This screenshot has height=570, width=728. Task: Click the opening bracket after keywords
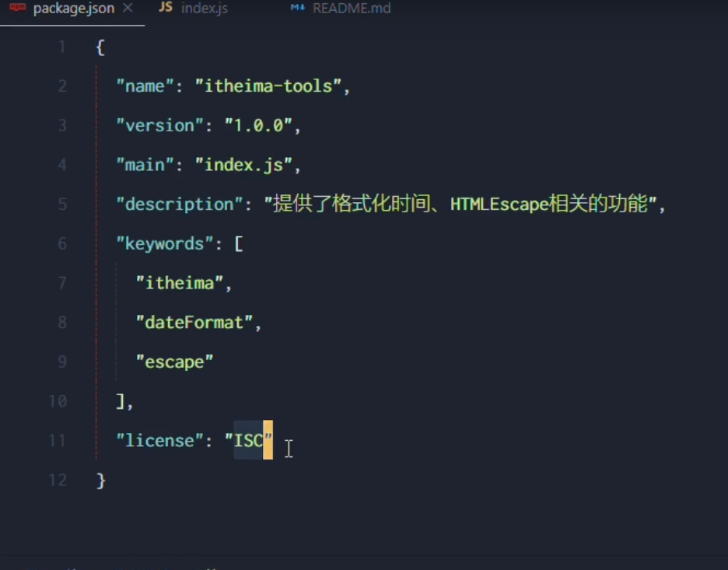238,243
